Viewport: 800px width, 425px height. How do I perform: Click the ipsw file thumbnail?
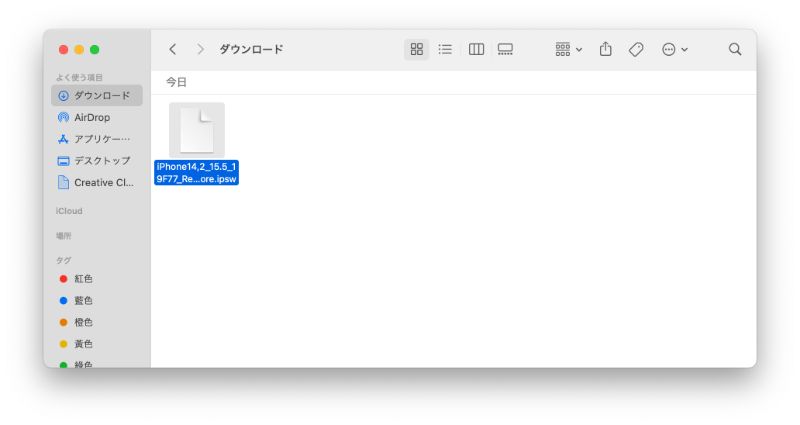pos(197,130)
